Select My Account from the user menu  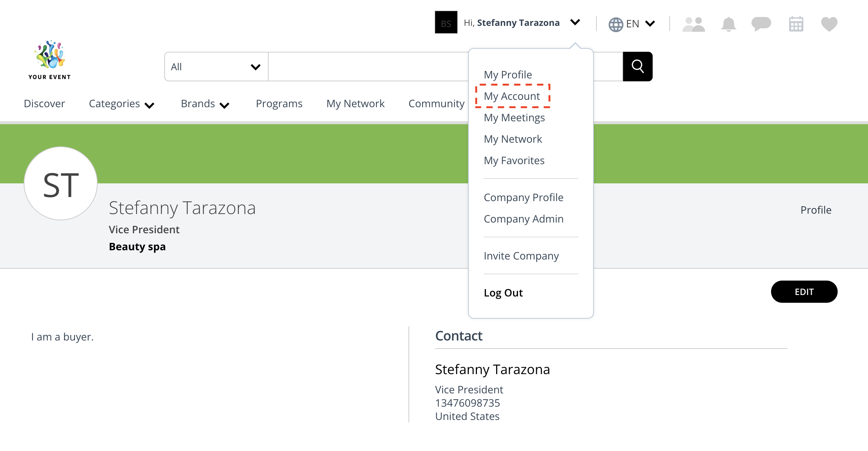(512, 96)
